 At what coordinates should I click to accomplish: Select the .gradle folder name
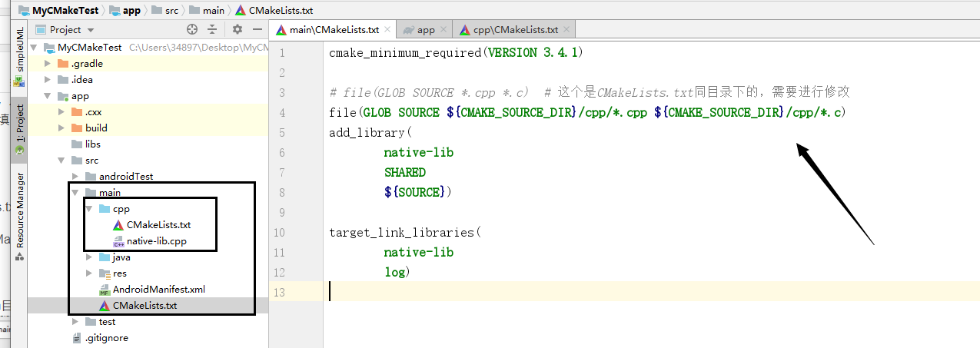87,64
